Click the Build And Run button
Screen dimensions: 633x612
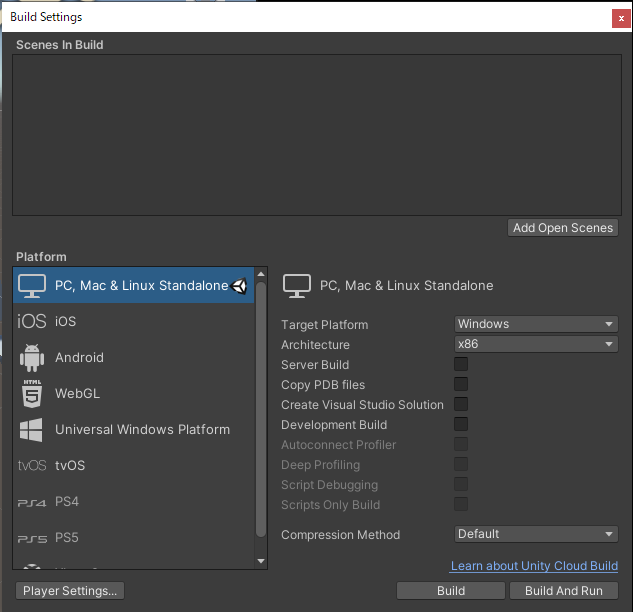564,591
